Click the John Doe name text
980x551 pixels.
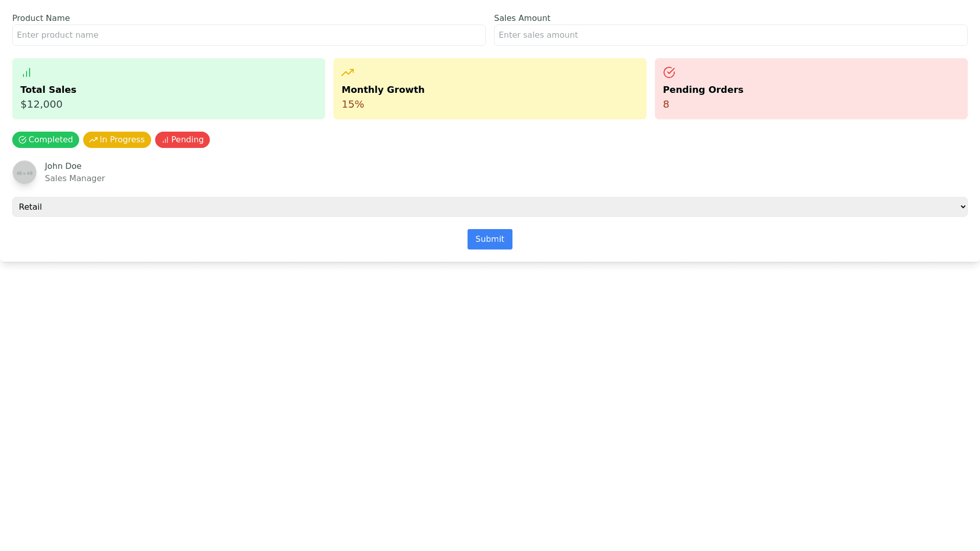(x=63, y=166)
